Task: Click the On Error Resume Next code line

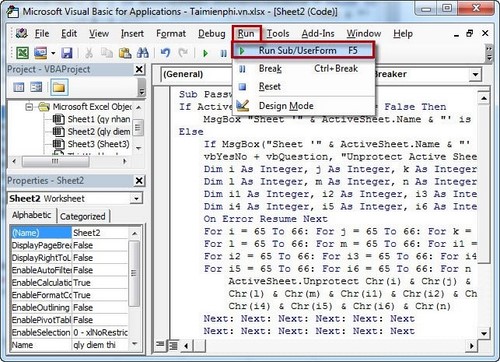Action: point(266,219)
